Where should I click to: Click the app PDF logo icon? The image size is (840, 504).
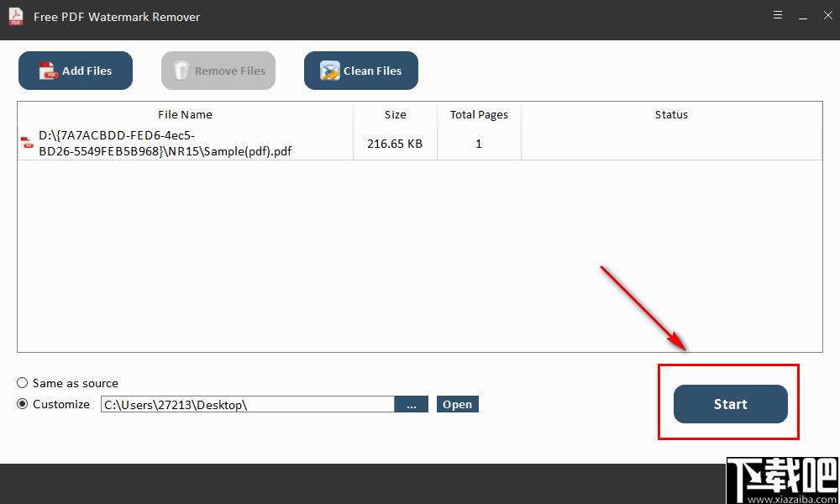click(16, 16)
